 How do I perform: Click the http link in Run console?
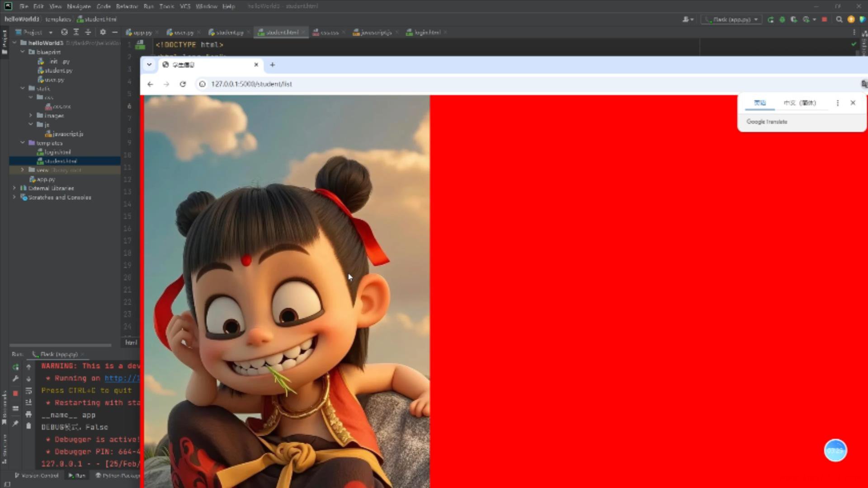[122, 378]
